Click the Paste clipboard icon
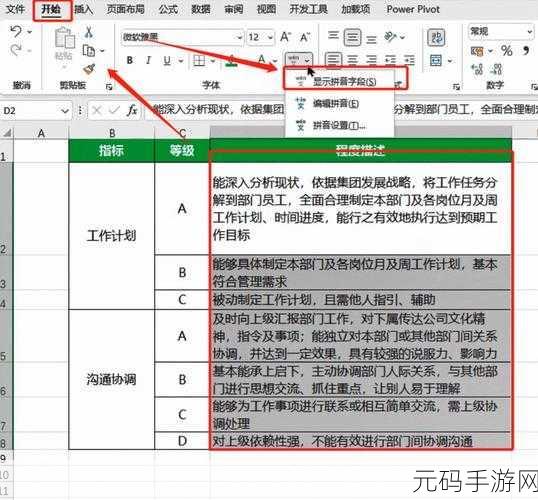This screenshot has height=500, width=538. [x=65, y=38]
